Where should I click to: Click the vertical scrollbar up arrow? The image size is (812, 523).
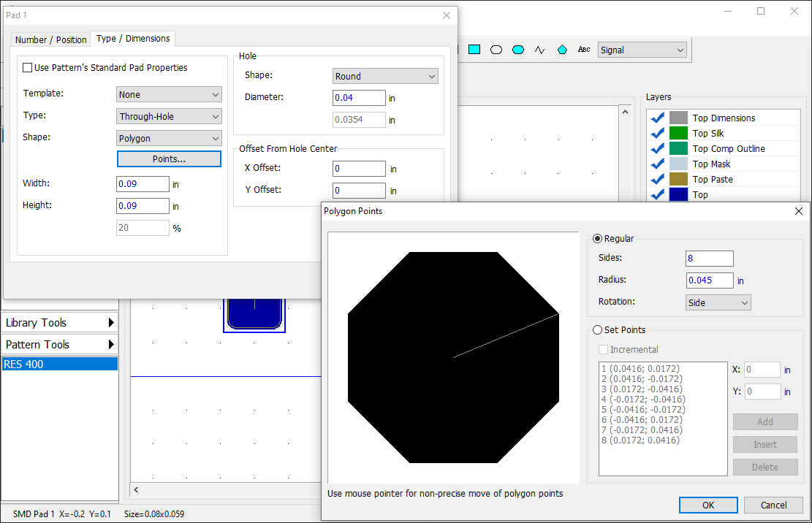click(x=625, y=112)
